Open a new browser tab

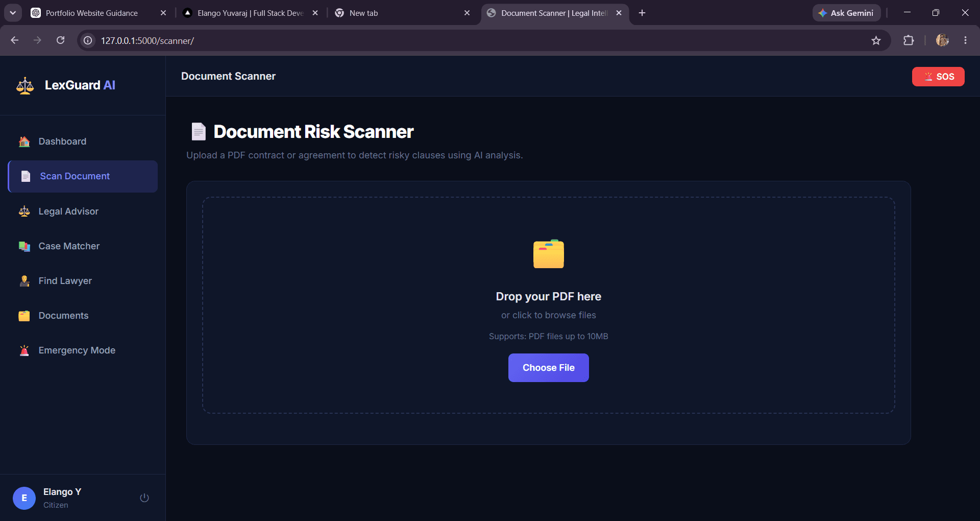pos(642,13)
